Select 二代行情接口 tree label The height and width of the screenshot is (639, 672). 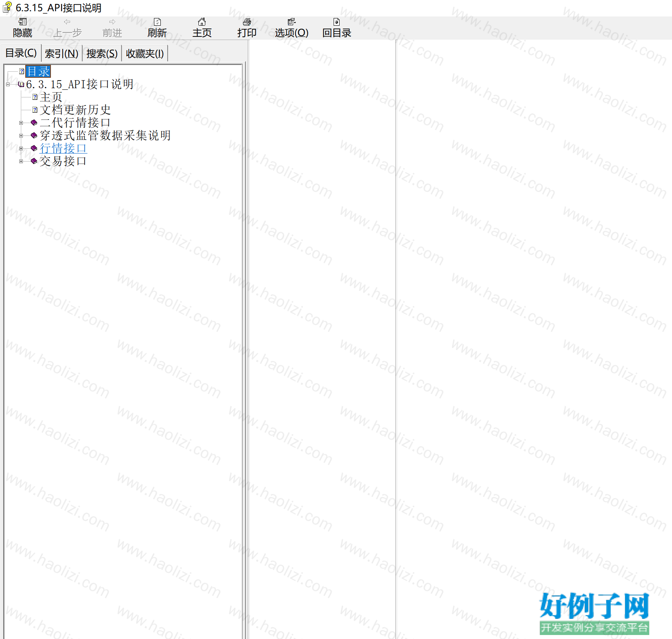click(x=75, y=123)
